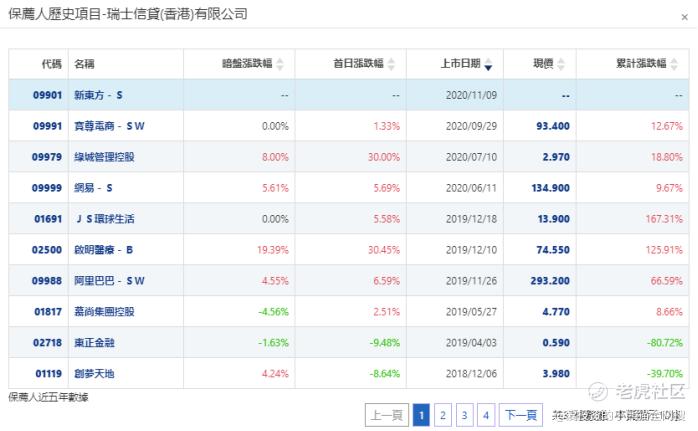The width and height of the screenshot is (698, 431).
Task: Click current price 93.400
Action: click(553, 126)
